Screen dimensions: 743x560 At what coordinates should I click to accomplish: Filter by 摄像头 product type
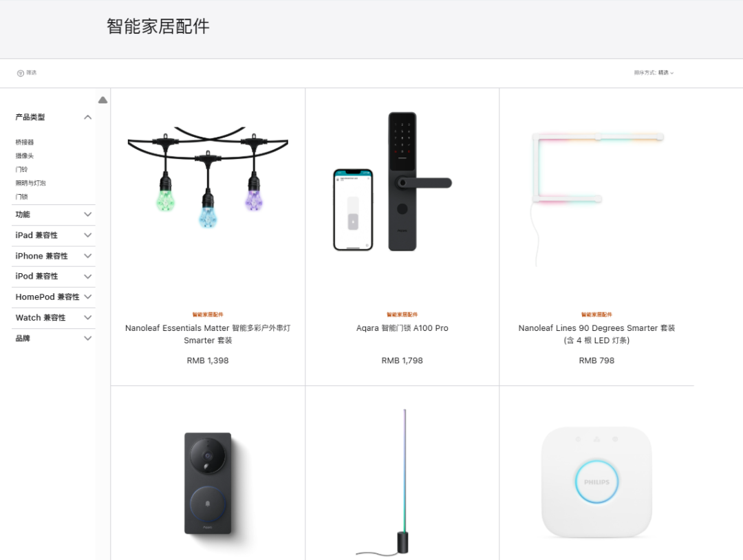click(25, 156)
